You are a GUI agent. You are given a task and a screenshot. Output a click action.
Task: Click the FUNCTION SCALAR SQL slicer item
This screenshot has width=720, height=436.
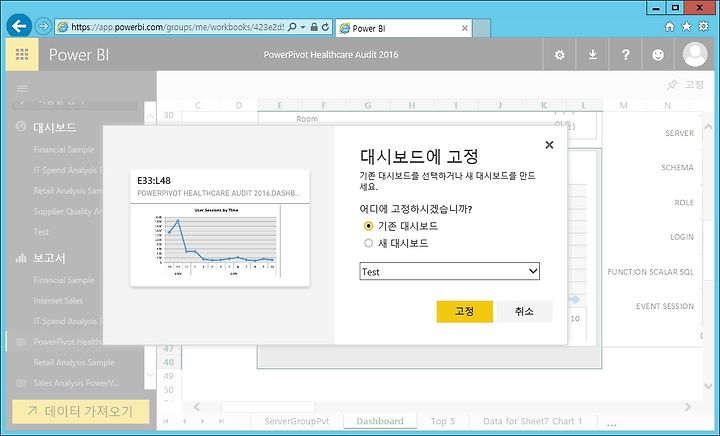pyautogui.click(x=651, y=272)
